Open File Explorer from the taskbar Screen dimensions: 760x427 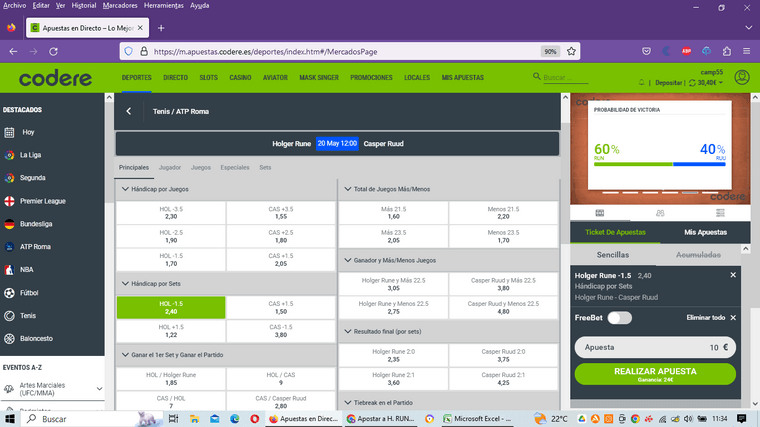pos(194,419)
